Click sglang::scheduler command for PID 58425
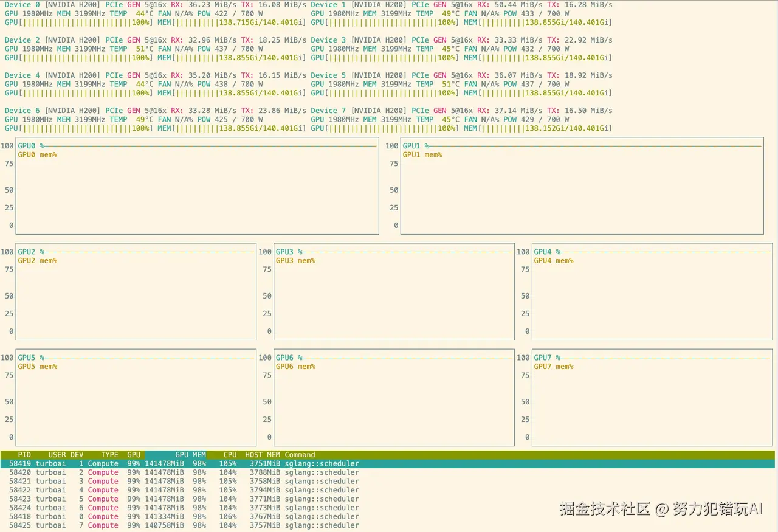The width and height of the screenshot is (778, 532). click(322, 525)
